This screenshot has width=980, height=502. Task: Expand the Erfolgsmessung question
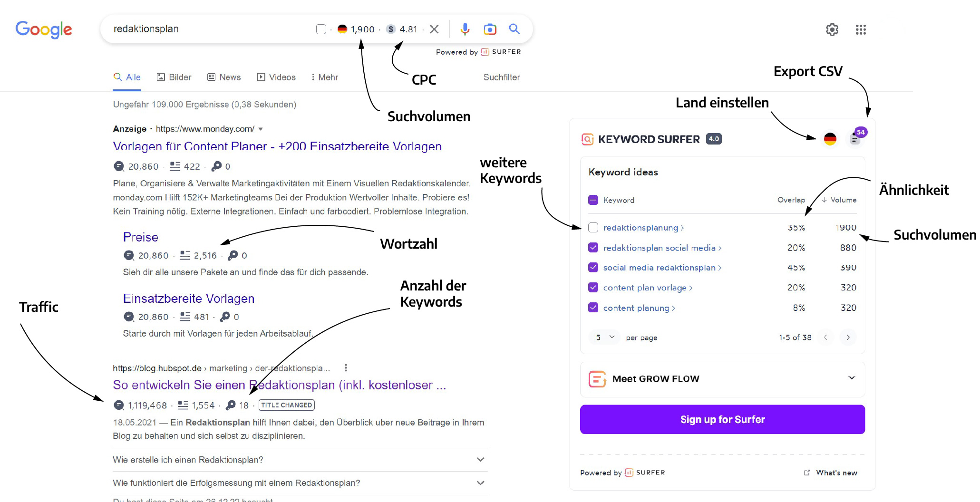[300, 483]
